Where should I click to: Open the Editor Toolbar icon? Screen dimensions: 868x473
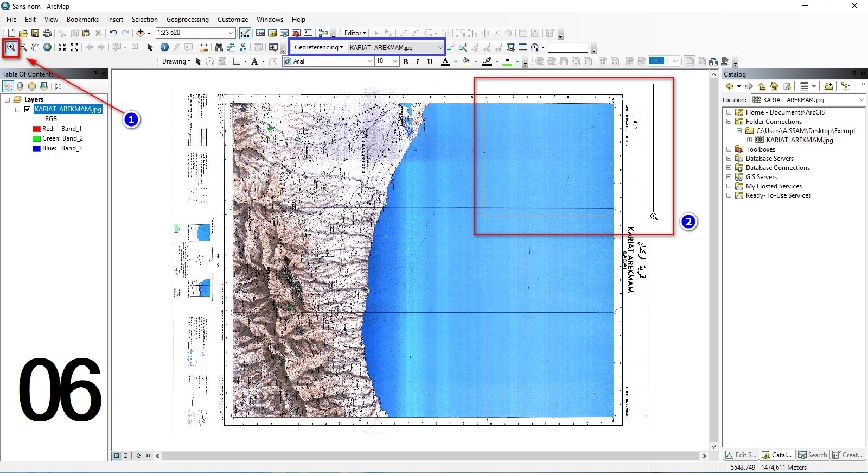pos(245,33)
